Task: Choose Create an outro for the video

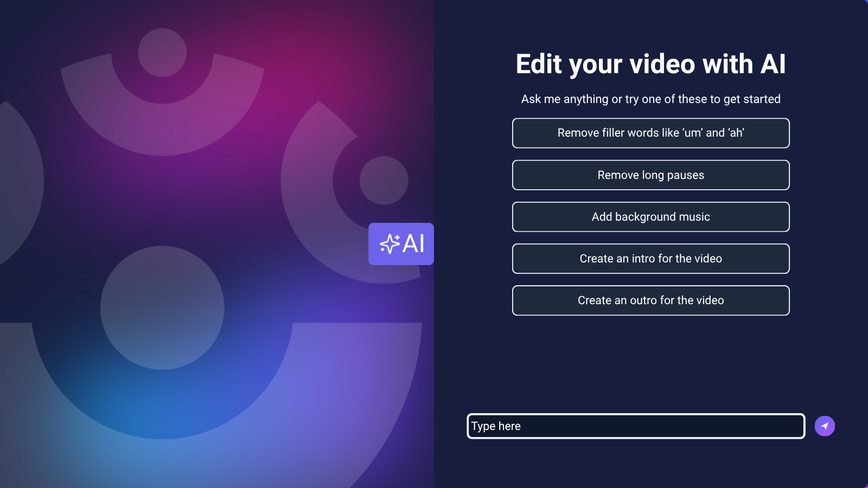Action: [x=651, y=300]
